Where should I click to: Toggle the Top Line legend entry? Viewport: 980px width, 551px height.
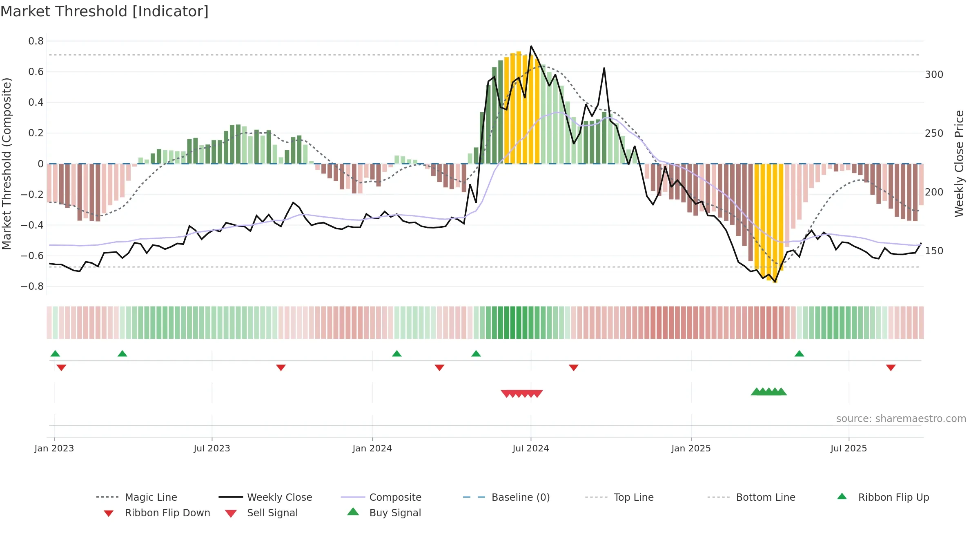tap(619, 497)
